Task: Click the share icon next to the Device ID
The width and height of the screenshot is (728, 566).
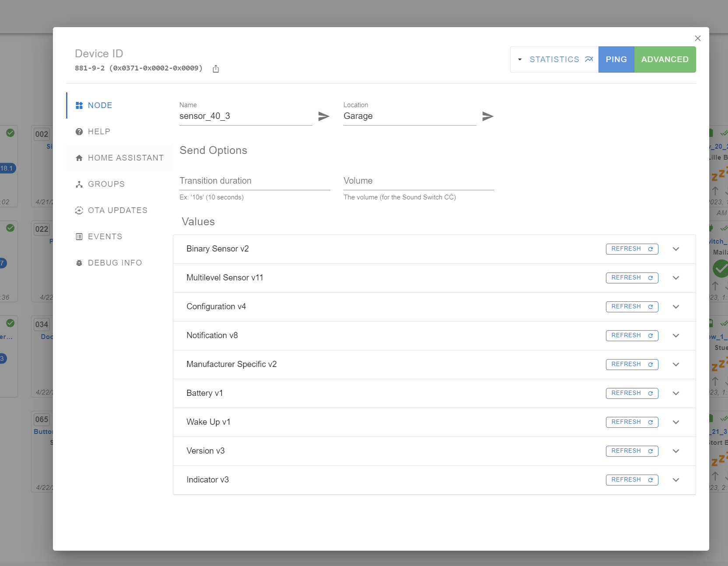Action: click(x=215, y=69)
